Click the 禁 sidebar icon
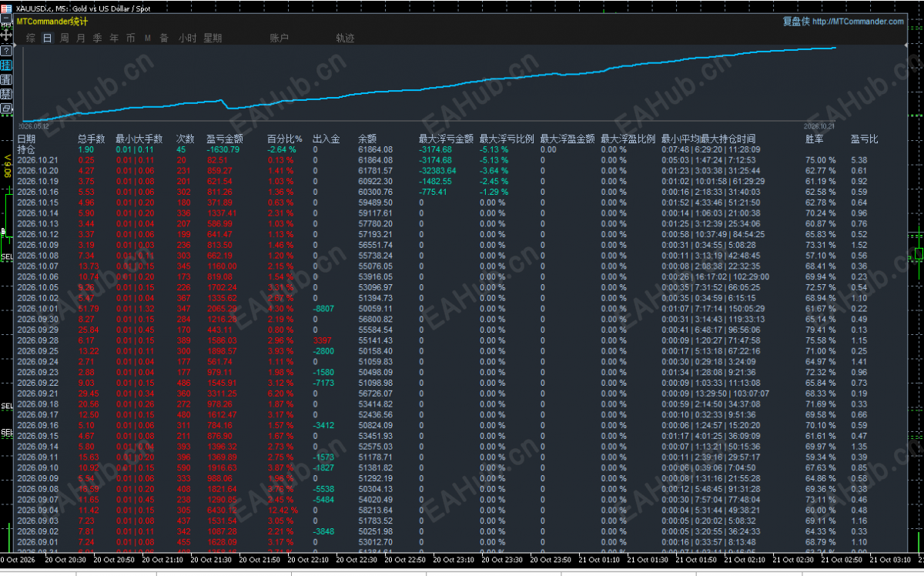 click(x=6, y=94)
